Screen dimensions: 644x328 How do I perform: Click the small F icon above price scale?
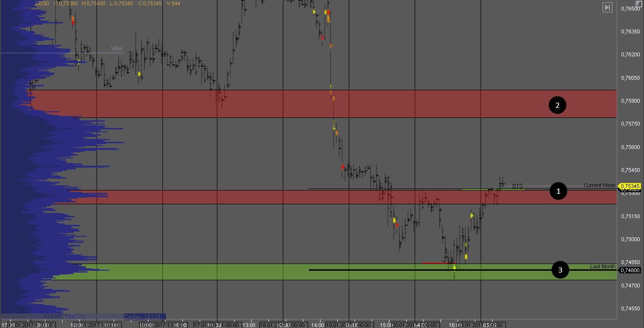[x=638, y=3]
